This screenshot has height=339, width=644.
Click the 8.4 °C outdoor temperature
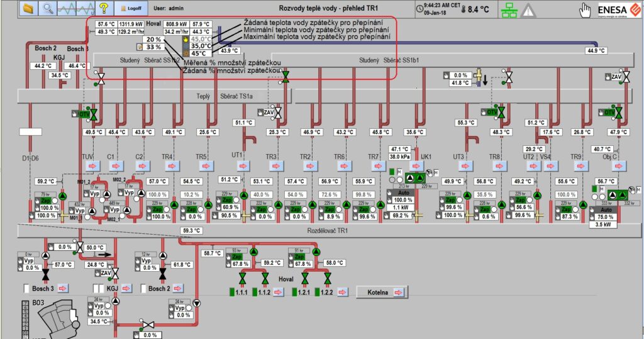pyautogui.click(x=478, y=9)
